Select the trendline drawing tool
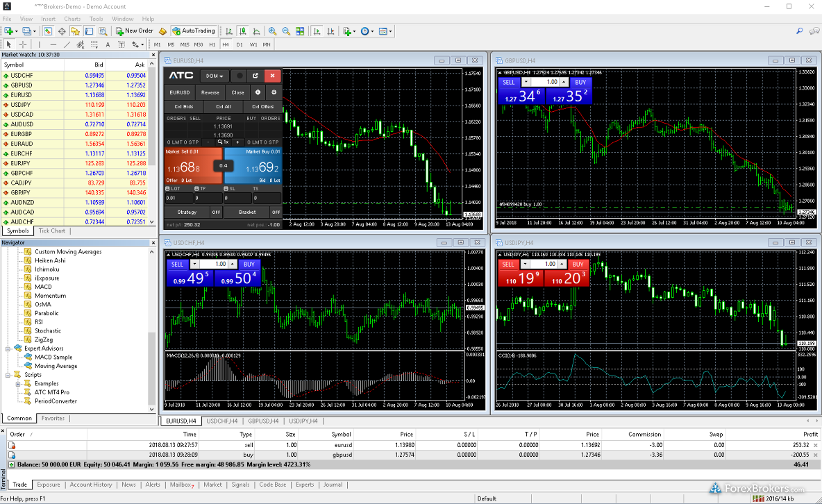This screenshot has height=504, width=822. pos(67,44)
